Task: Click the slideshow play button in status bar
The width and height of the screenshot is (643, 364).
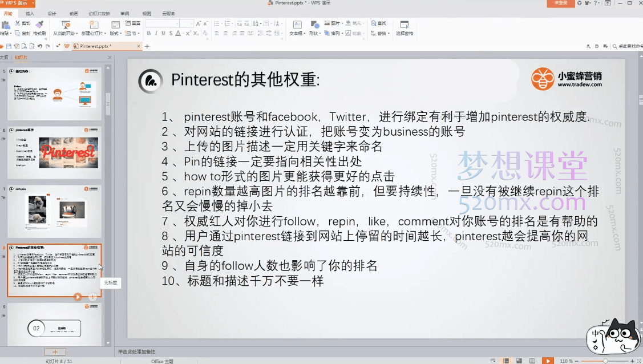Action: tap(548, 360)
